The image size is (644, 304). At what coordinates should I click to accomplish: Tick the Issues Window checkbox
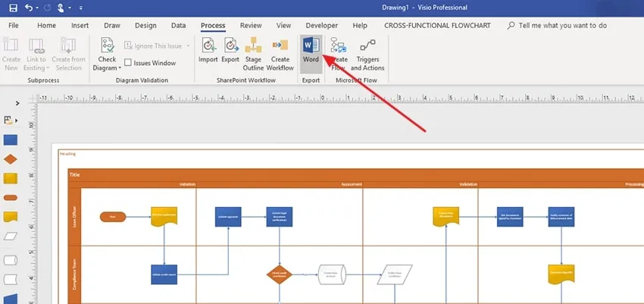pyautogui.click(x=128, y=63)
